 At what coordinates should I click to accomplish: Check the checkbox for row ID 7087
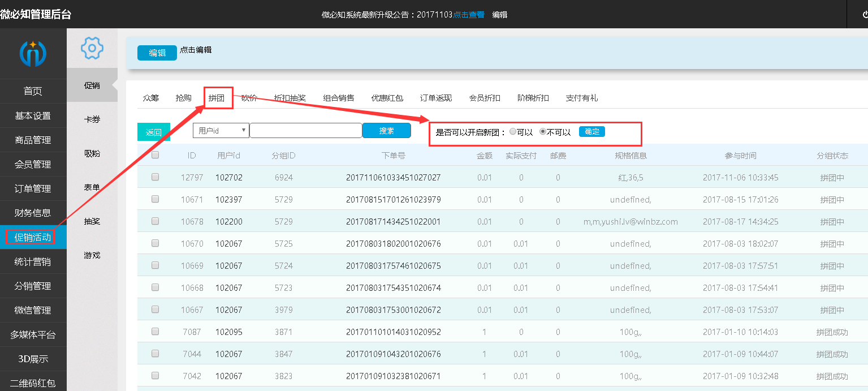click(x=156, y=332)
